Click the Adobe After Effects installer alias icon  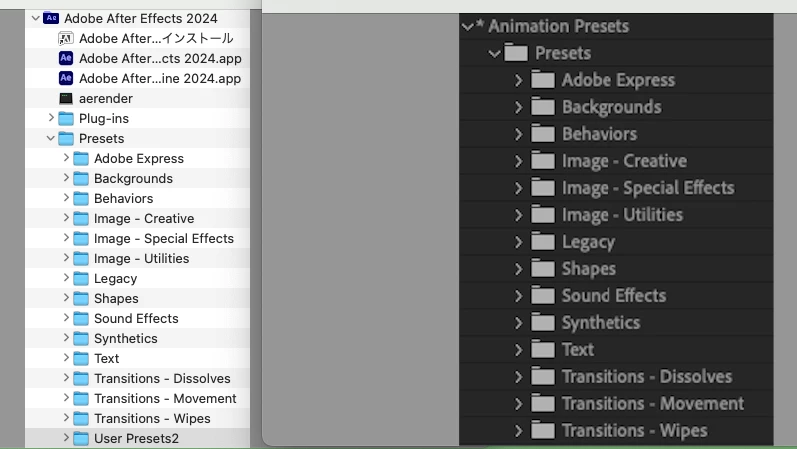(x=66, y=38)
